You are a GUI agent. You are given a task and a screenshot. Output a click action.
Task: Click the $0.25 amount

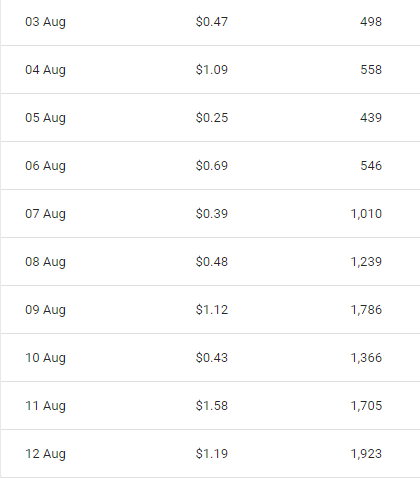coord(212,118)
